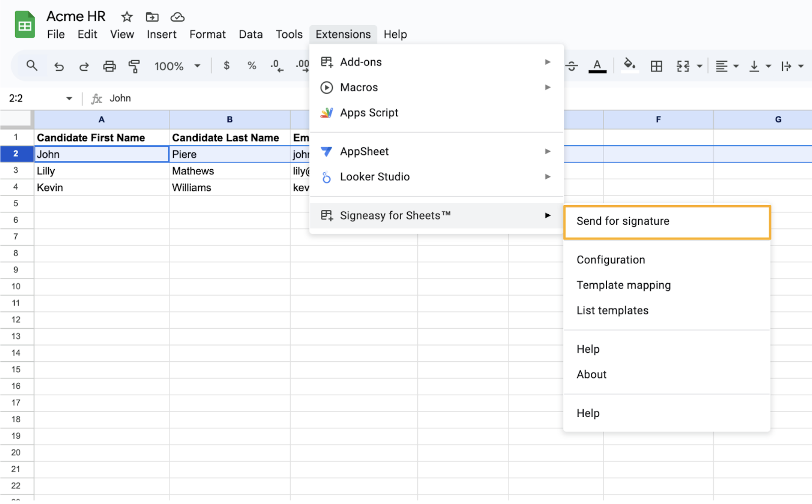812x504 pixels.
Task: Click the Google Sheets home logo
Action: tap(25, 25)
